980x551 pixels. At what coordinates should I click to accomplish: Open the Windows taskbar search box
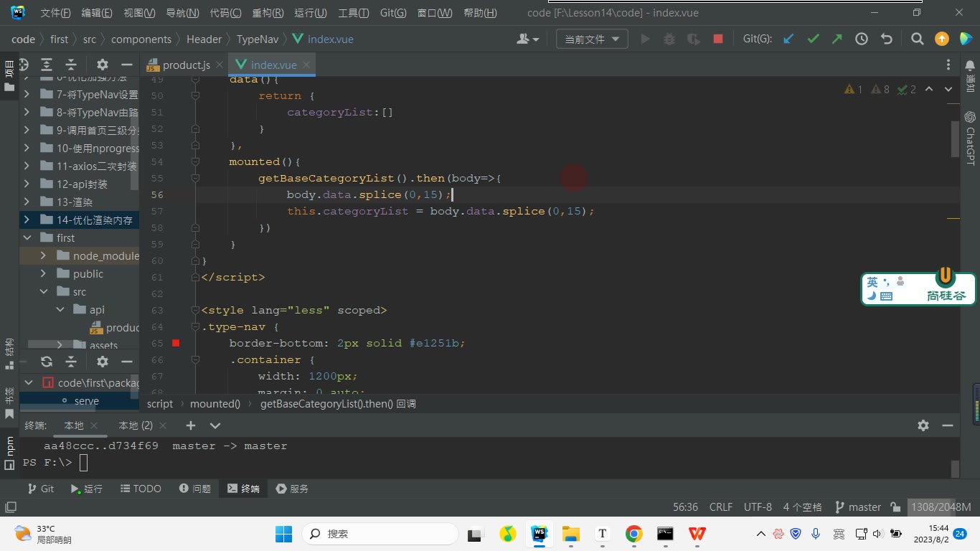380,534
